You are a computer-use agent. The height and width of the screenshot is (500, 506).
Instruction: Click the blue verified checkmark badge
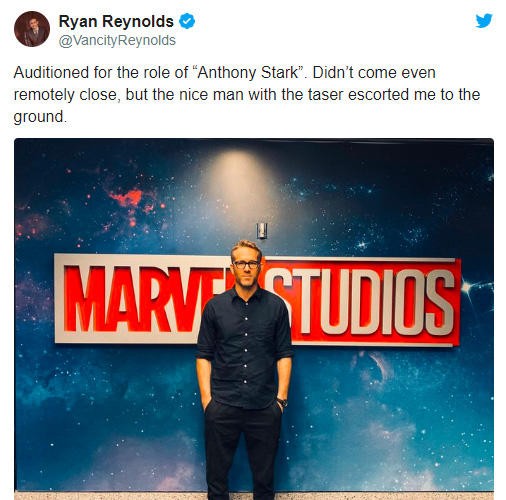[187, 21]
